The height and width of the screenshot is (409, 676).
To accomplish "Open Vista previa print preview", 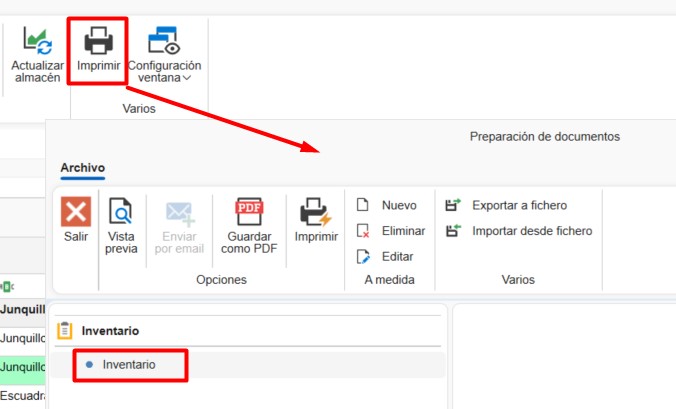I will 121,214.
